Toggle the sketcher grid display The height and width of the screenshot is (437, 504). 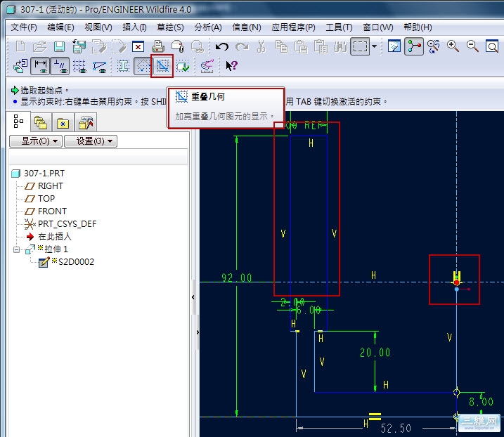pos(79,66)
